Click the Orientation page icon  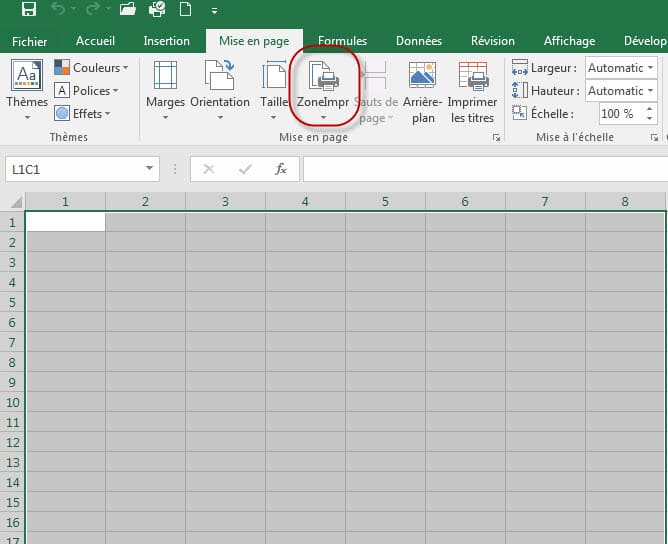click(219, 78)
